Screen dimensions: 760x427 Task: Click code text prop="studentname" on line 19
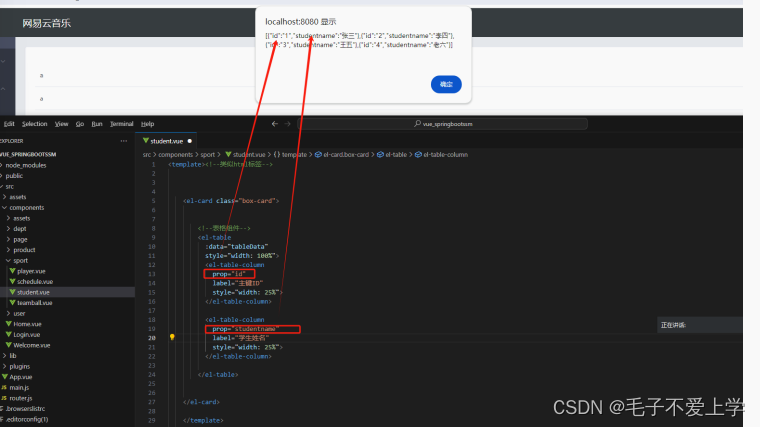click(x=246, y=329)
